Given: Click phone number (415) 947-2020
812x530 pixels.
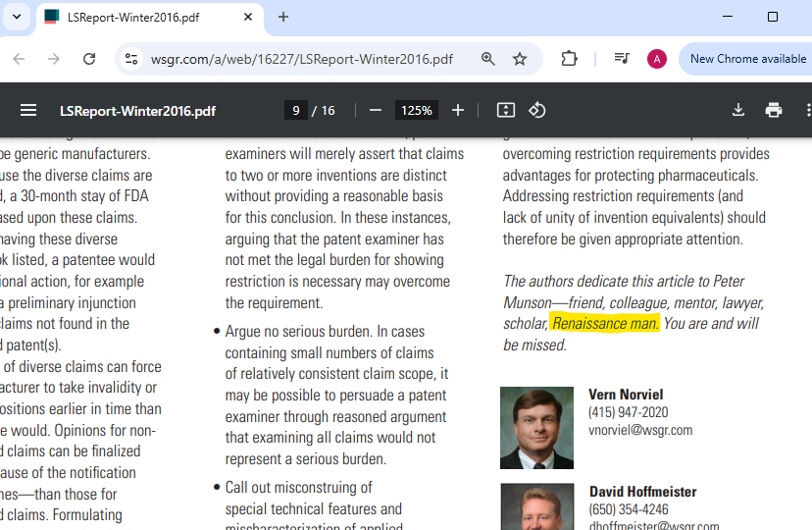Looking at the screenshot, I should point(629,412).
